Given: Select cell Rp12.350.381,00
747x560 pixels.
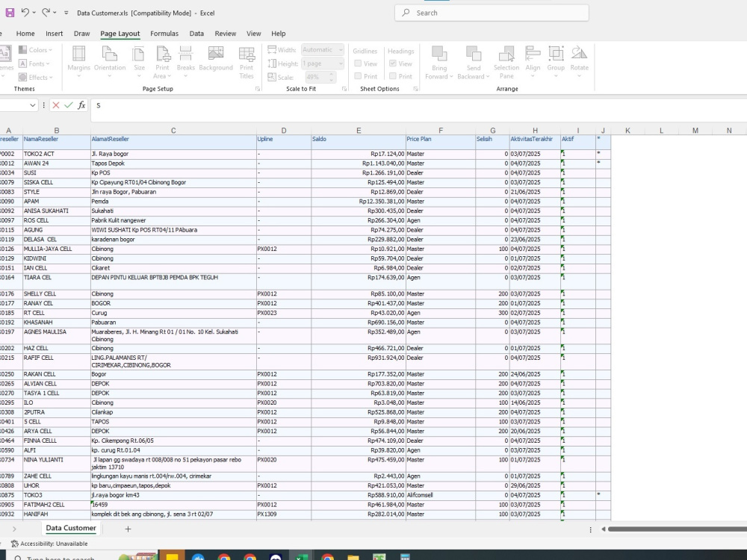Looking at the screenshot, I should 359,202.
